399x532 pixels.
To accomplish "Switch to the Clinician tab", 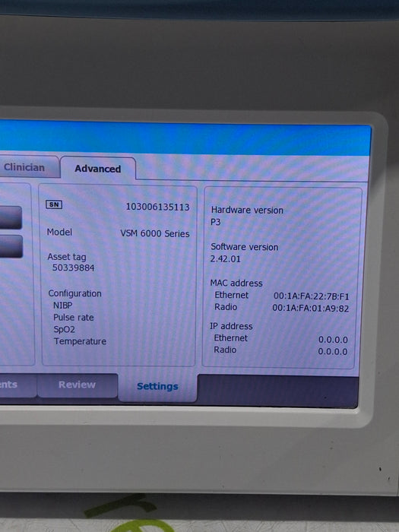I will coord(29,167).
